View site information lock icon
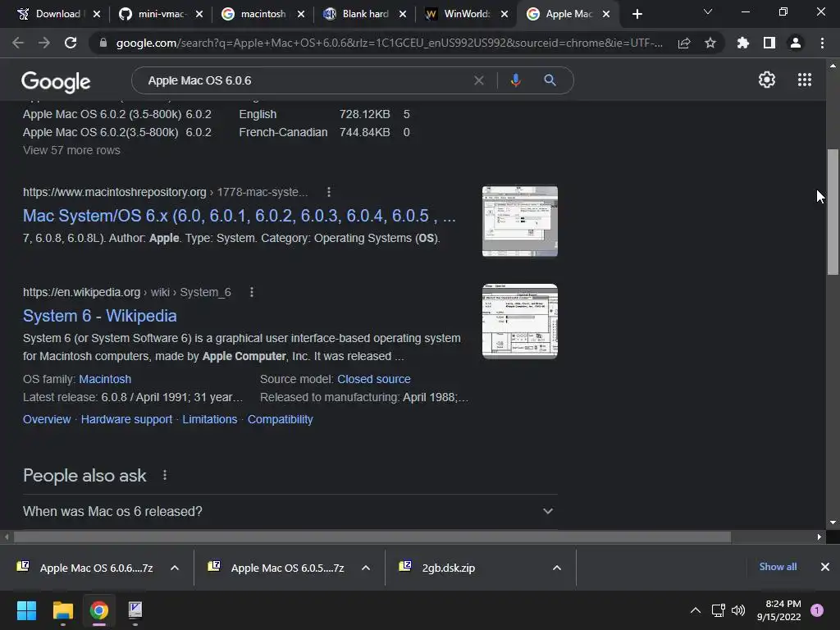The image size is (840, 630). click(103, 43)
